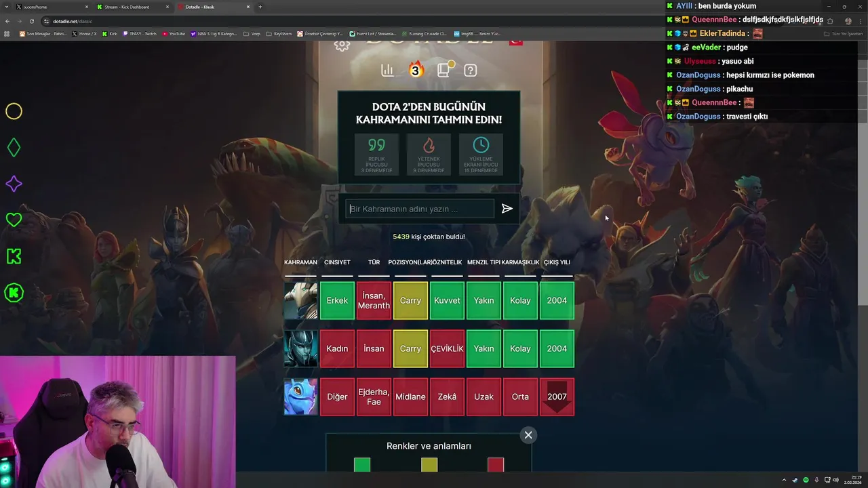Click the quote clue icon (Replik İpucusu)
The width and height of the screenshot is (868, 488).
(376, 155)
